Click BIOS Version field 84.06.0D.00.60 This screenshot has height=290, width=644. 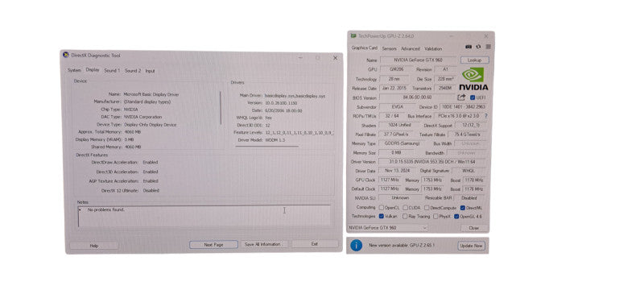[417, 97]
